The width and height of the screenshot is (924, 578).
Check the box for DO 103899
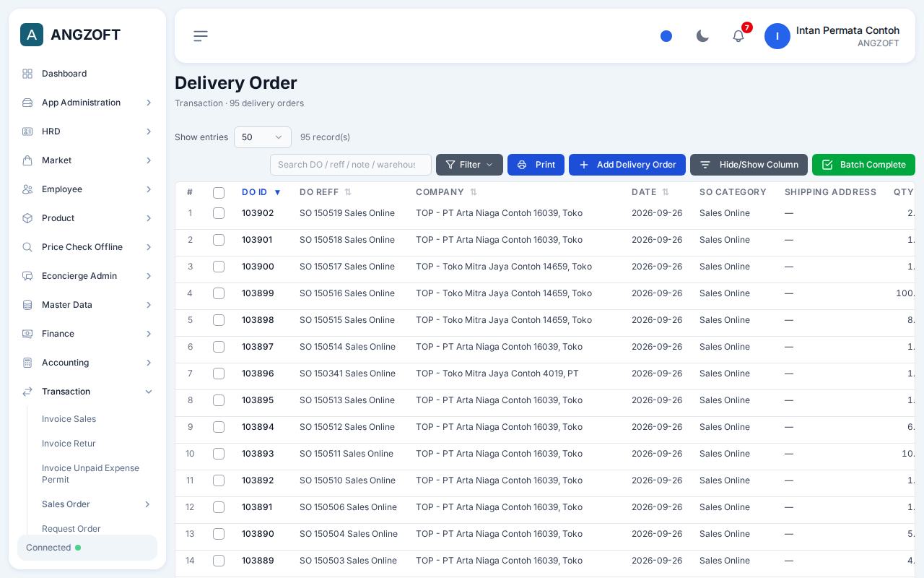(219, 293)
